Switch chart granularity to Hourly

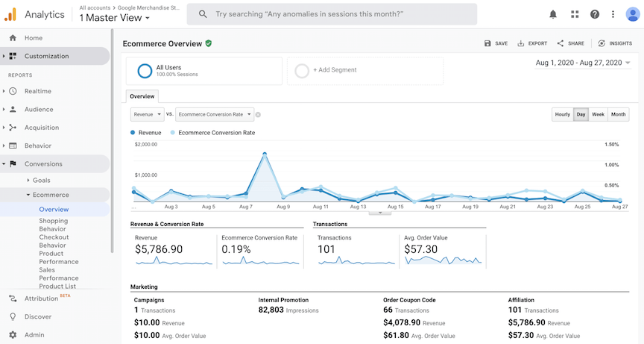click(562, 114)
